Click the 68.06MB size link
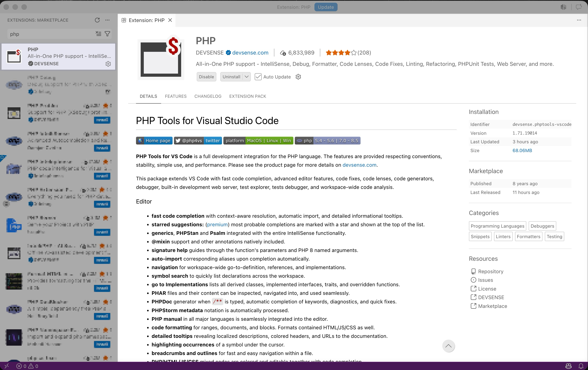The height and width of the screenshot is (370, 588). pos(522,151)
